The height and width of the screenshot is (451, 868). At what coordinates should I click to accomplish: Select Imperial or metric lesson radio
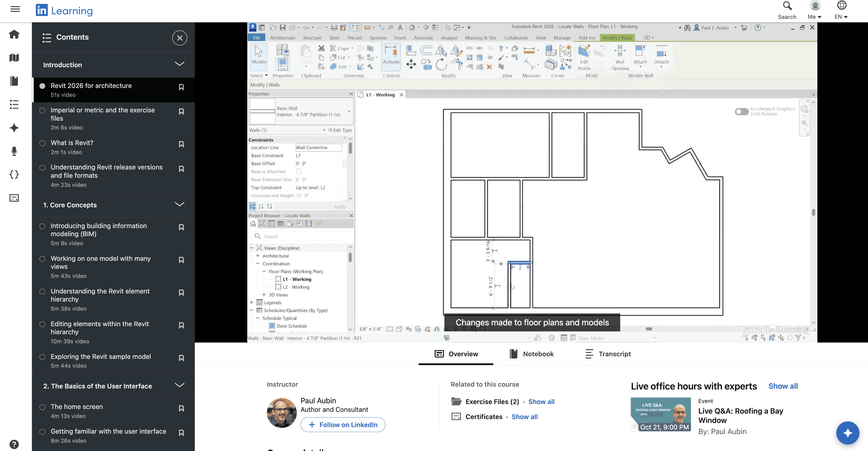click(42, 110)
